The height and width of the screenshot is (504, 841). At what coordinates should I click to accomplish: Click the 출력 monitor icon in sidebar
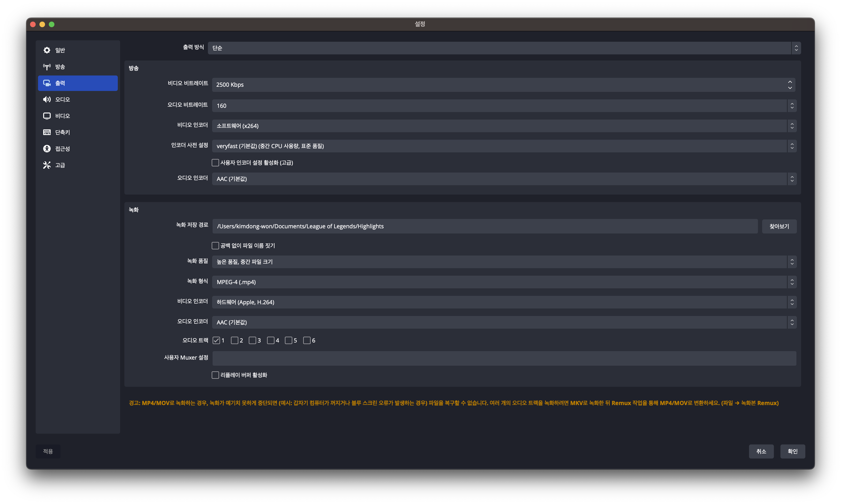tap(47, 83)
